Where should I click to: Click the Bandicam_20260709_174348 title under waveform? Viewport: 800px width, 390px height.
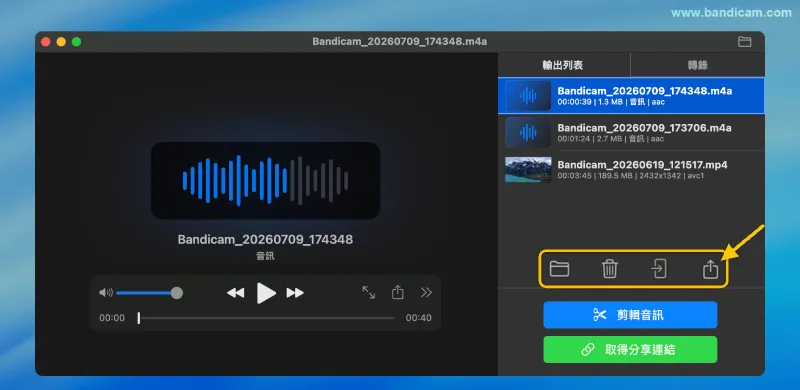(265, 239)
